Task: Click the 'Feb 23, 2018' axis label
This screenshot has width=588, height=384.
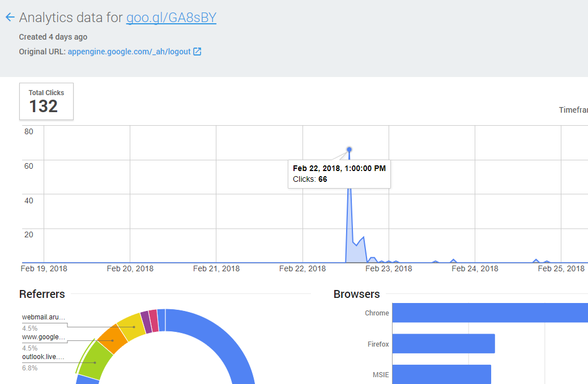Action: click(x=389, y=268)
